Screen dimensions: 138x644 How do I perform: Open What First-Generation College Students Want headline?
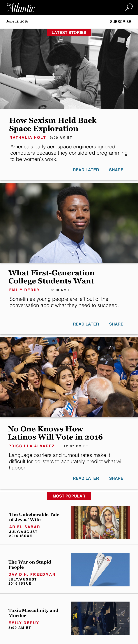coord(52,277)
